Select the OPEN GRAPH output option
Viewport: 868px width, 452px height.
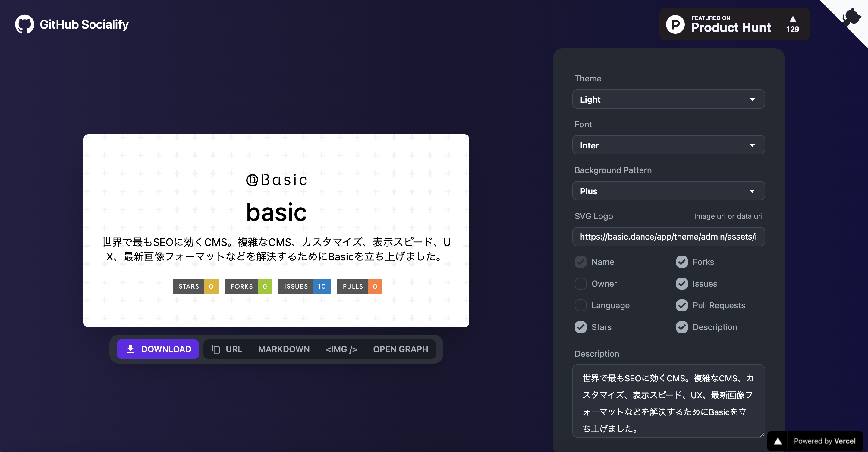click(x=401, y=349)
